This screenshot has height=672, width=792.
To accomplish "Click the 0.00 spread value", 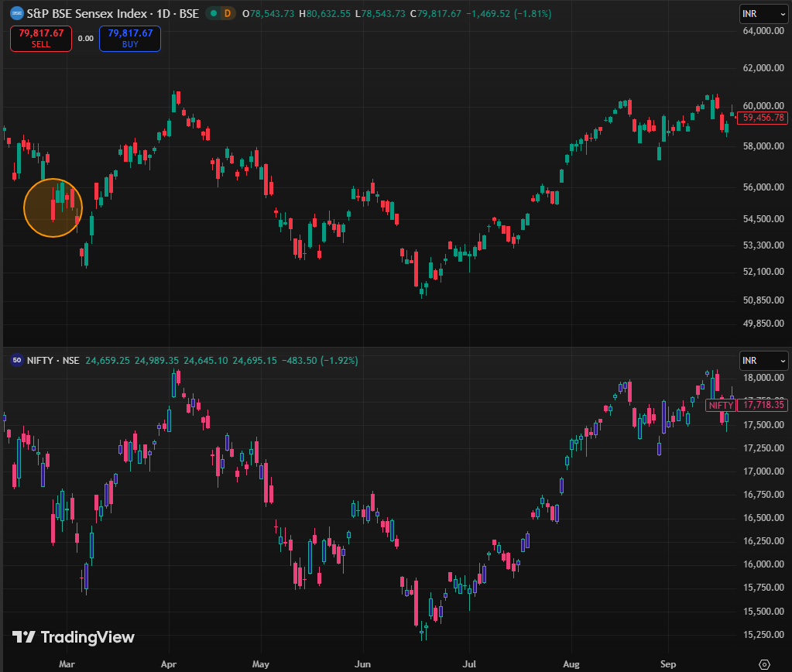I will pyautogui.click(x=85, y=38).
